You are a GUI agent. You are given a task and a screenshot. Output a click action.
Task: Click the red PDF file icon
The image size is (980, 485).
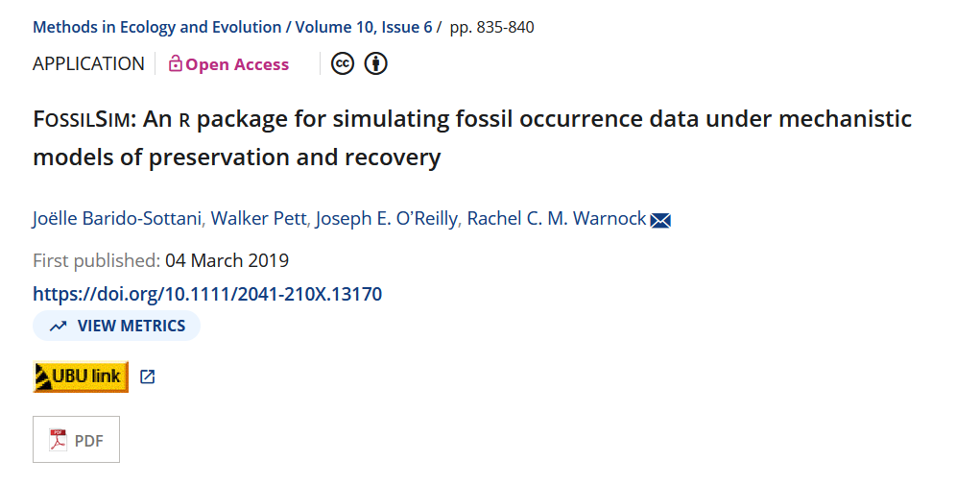59,440
